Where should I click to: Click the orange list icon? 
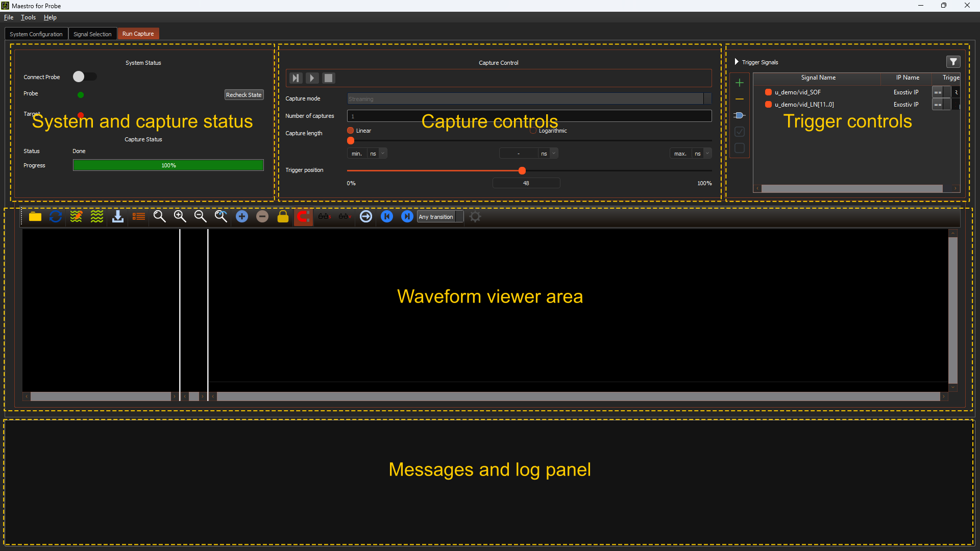139,217
